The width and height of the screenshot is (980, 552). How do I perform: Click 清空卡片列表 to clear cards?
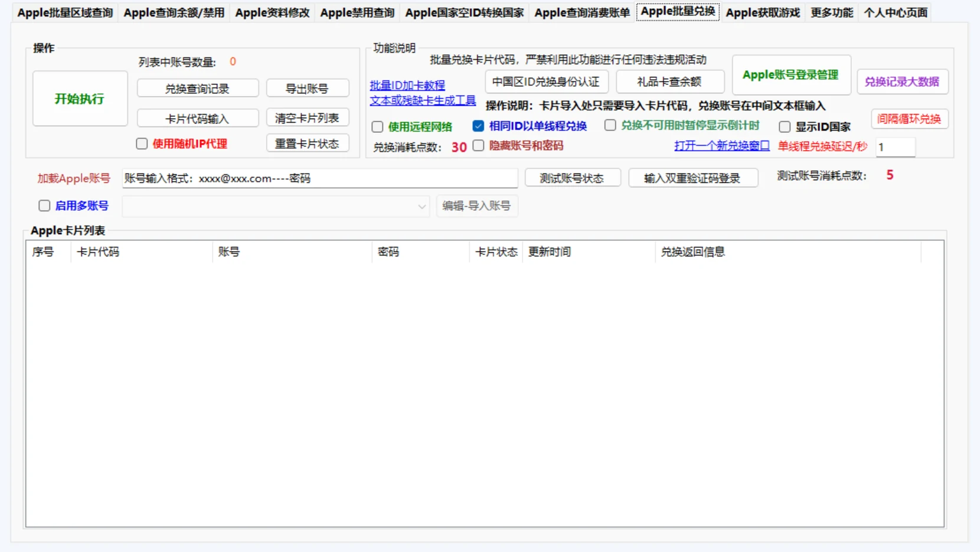coord(308,118)
